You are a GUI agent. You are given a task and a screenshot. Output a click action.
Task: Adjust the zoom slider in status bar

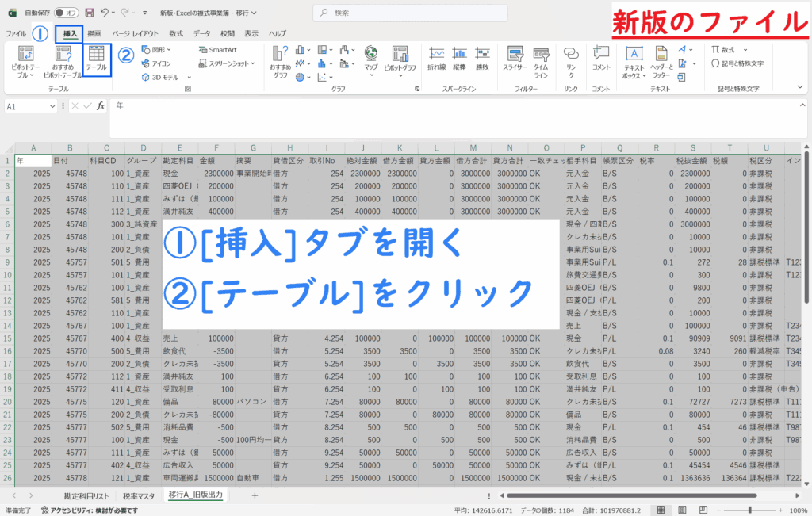click(749, 508)
